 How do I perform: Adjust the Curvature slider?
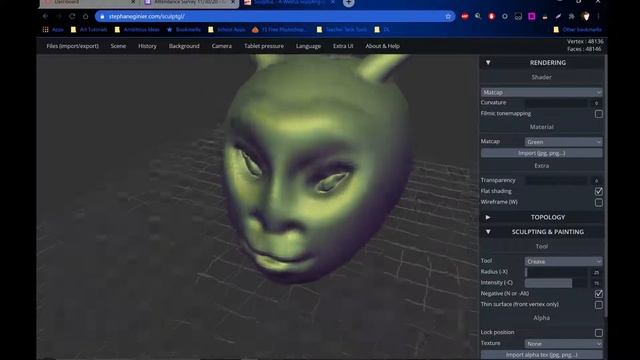pyautogui.click(x=556, y=103)
